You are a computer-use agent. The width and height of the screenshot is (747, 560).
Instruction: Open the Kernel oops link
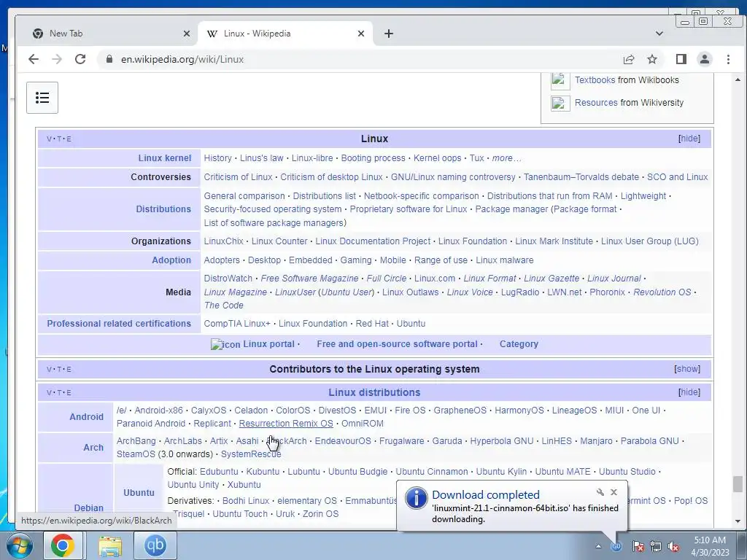(x=437, y=158)
